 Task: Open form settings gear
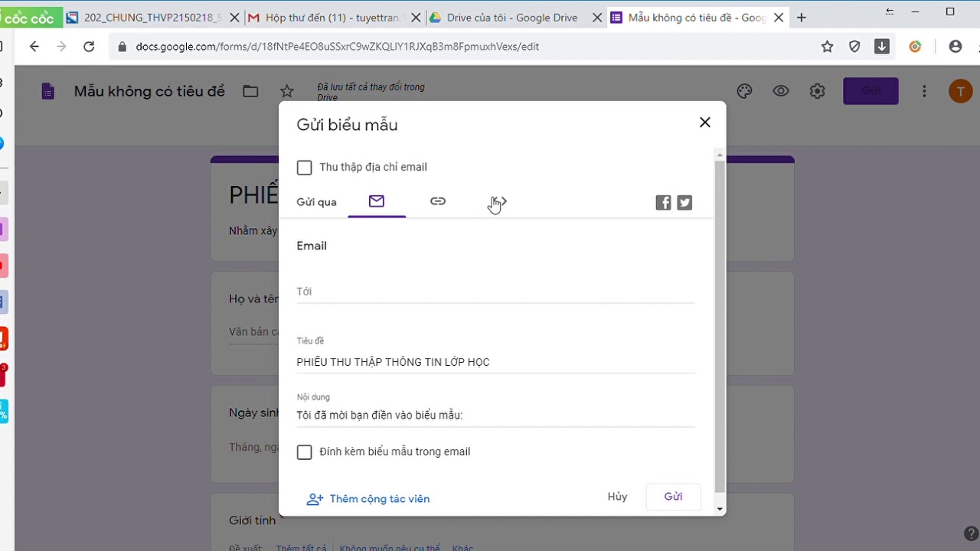pyautogui.click(x=818, y=91)
